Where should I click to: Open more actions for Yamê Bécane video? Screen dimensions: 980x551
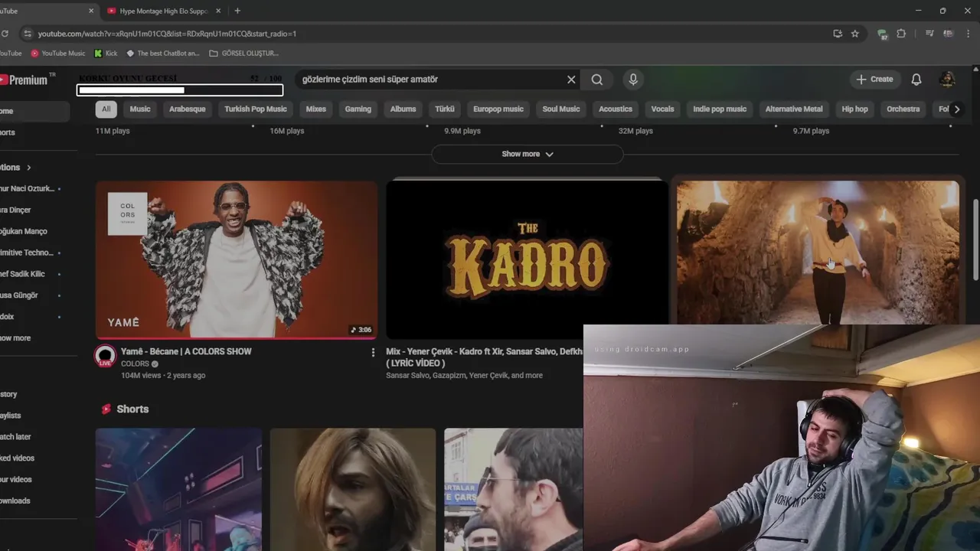coord(373,353)
